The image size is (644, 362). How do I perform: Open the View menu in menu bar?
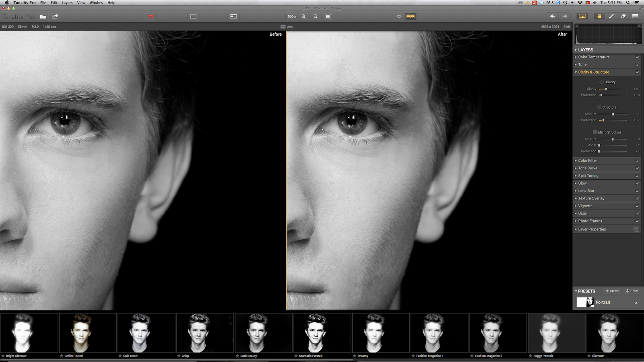click(81, 3)
